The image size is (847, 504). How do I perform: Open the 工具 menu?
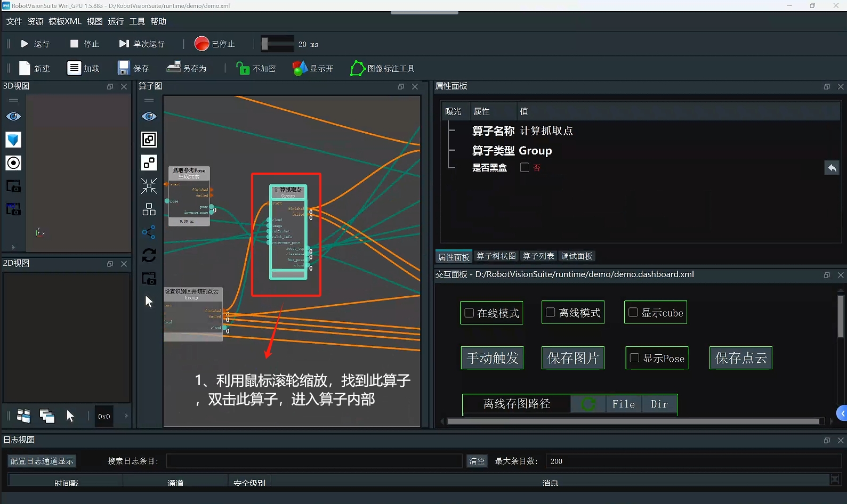point(137,21)
